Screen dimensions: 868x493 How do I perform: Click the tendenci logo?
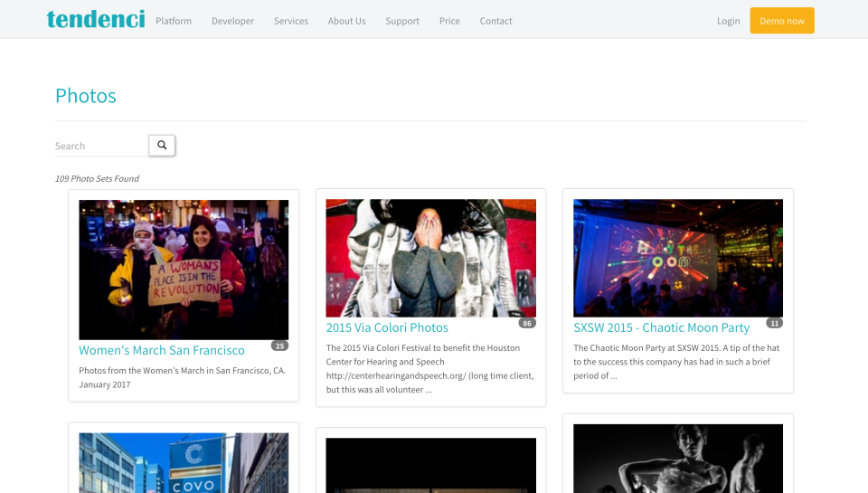click(96, 19)
